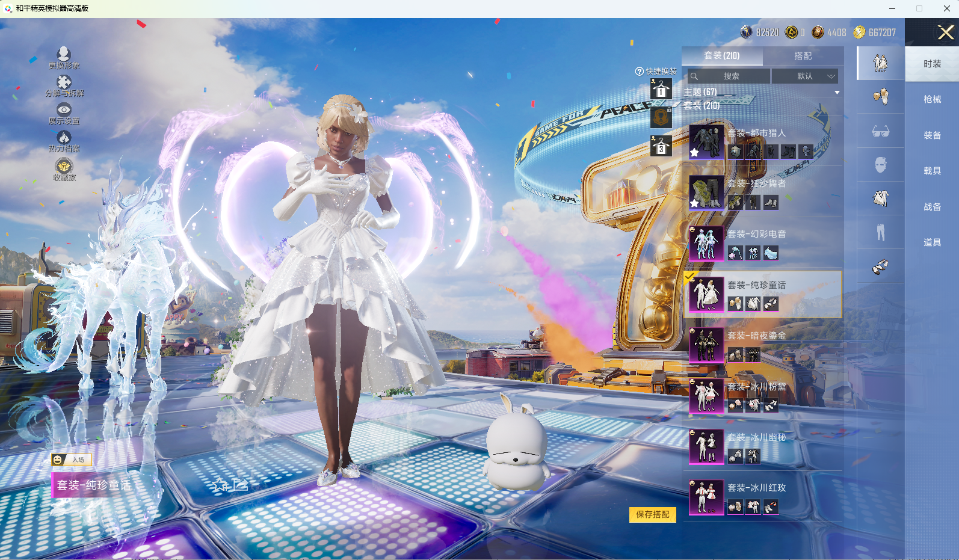Click the emulator app icon in the title bar

click(8, 8)
